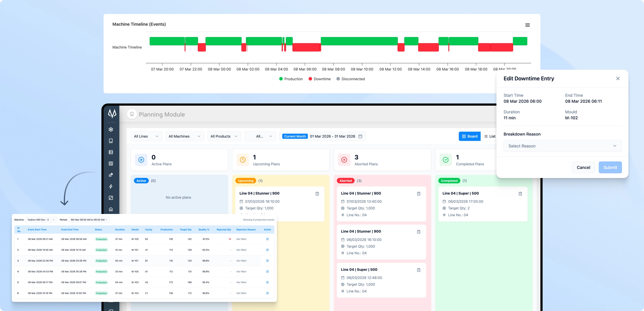Click clipboard icon on Super 500 completed card
The height and width of the screenshot is (311, 644).
click(520, 194)
